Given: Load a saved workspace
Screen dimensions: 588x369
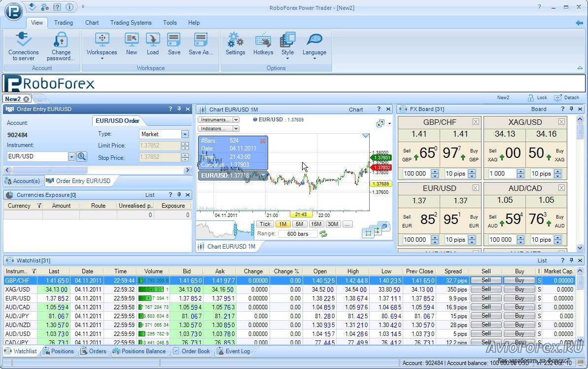Looking at the screenshot, I should pos(153,44).
